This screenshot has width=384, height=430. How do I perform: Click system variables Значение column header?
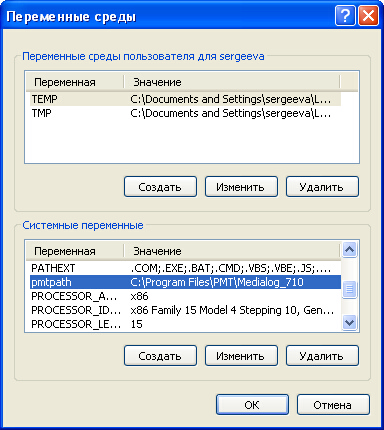232,251
